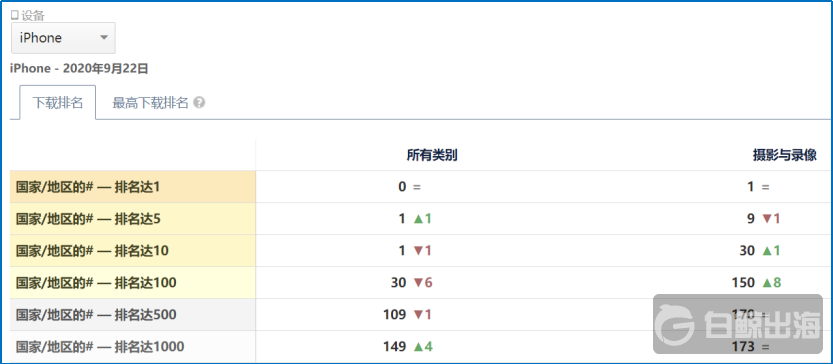
Task: Click the 摄影与录像 column header
Action: 784,155
